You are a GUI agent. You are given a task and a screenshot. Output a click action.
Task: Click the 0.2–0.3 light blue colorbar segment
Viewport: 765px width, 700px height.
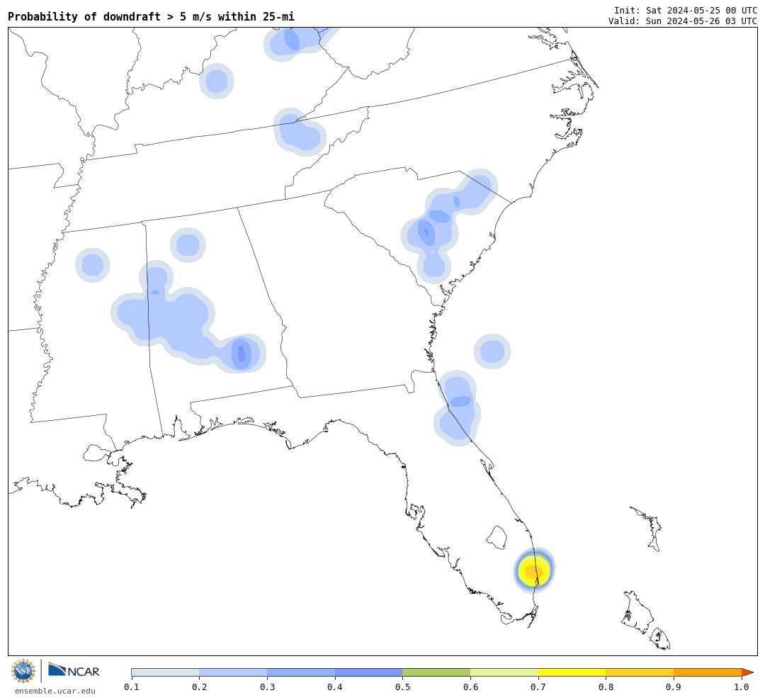tap(233, 672)
